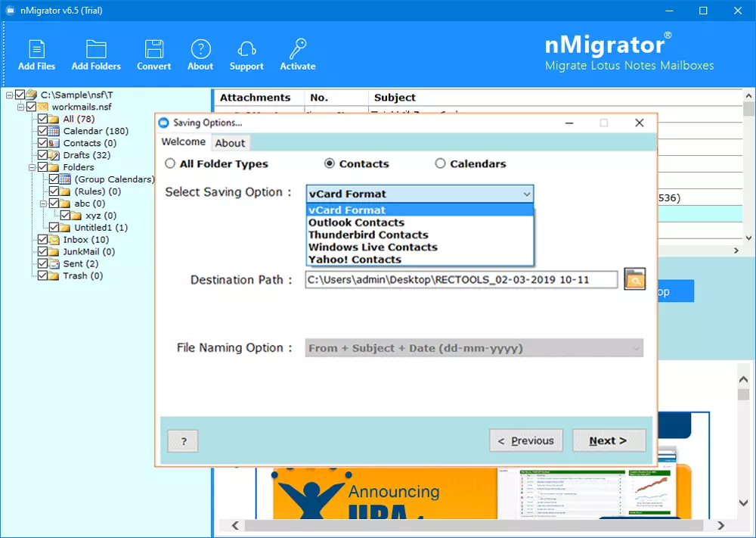
Task: Choose Thunderbird Contacts from the list
Action: [420, 235]
